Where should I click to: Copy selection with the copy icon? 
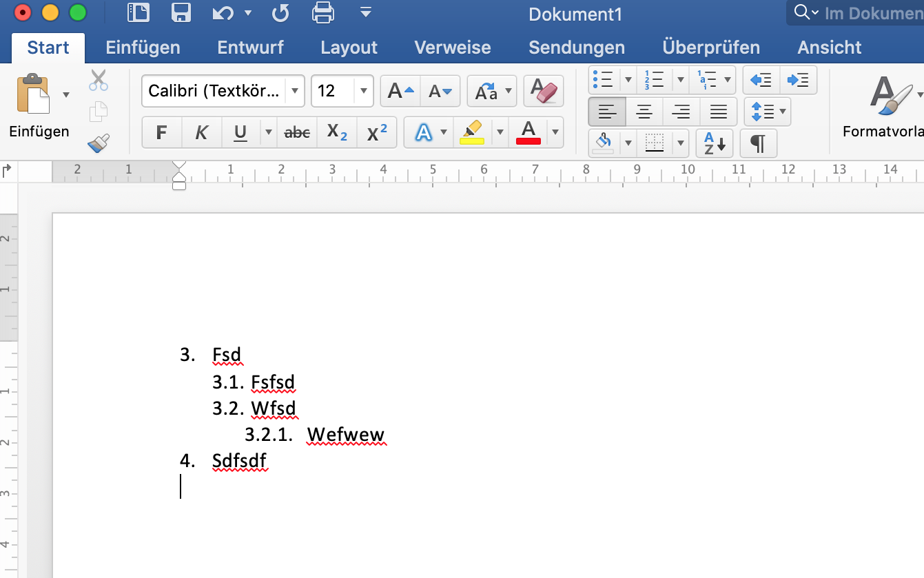click(99, 112)
